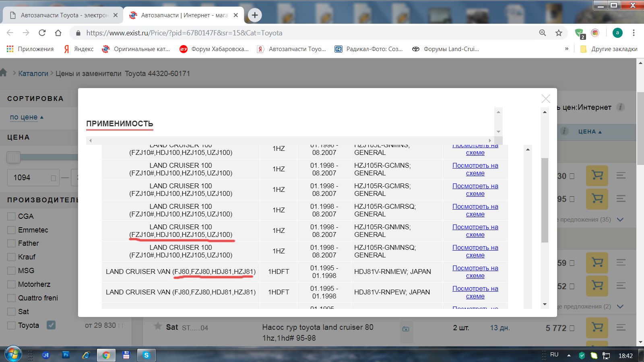Open schema link for HDJ81V-RNMEW row
Screen dimensions: 644x362
tap(475, 272)
